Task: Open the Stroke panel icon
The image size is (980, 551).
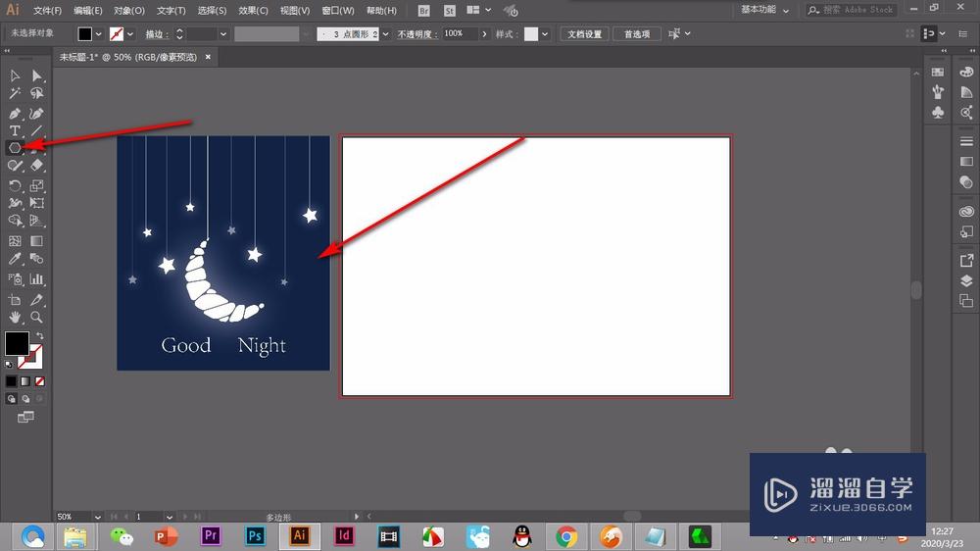Action: 966,141
